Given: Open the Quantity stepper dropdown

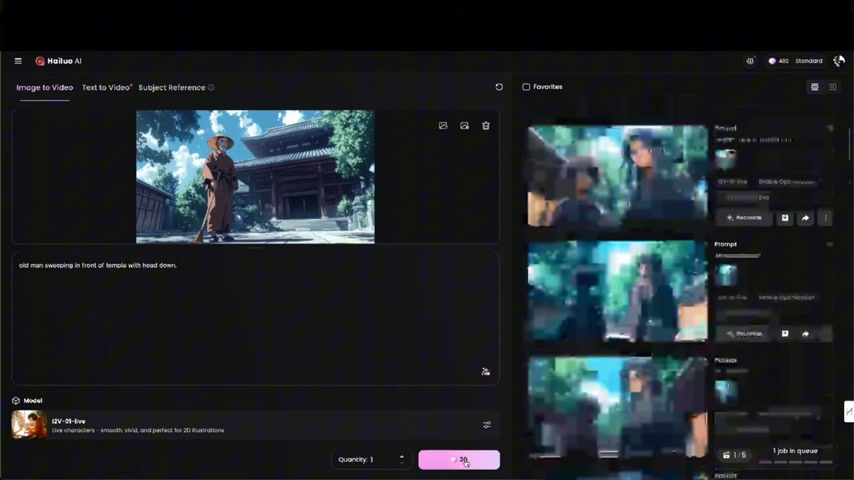Looking at the screenshot, I should 402,460.
